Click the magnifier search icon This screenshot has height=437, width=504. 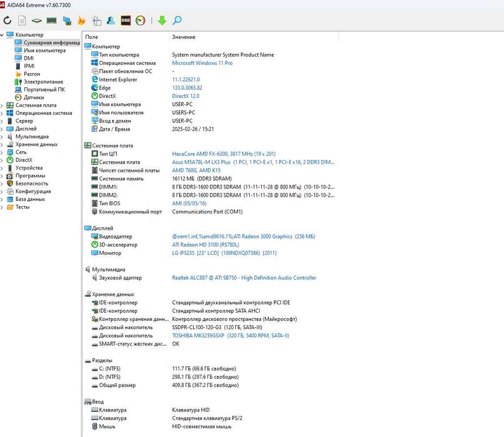(x=177, y=21)
